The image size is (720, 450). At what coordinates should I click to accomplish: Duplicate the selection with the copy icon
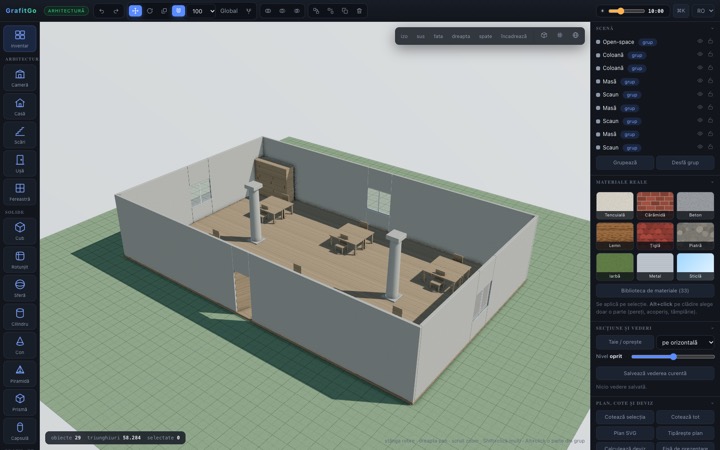click(x=345, y=11)
